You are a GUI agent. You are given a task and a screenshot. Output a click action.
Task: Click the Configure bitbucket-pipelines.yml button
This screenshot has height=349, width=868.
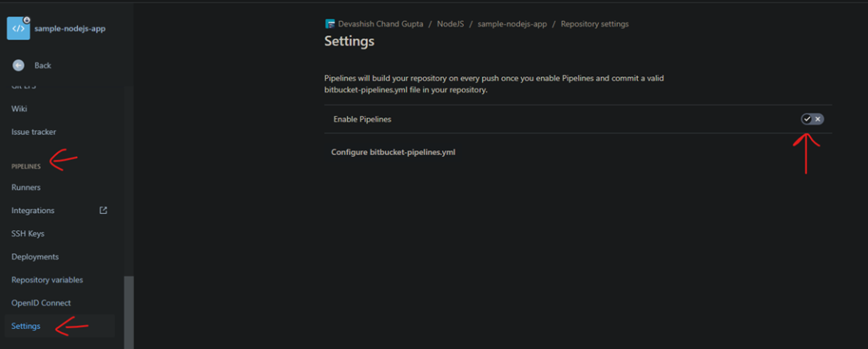pyautogui.click(x=393, y=152)
